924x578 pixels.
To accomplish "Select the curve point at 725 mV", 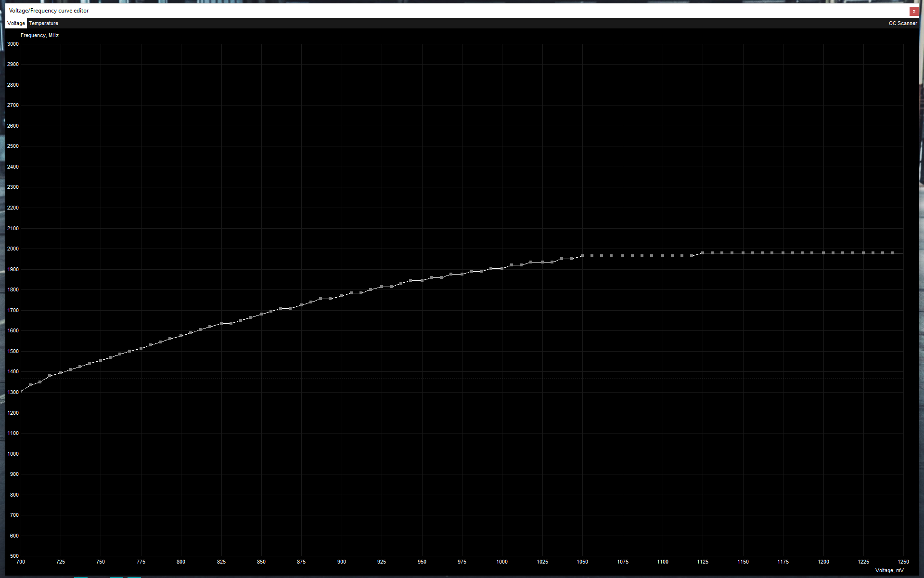I will 61,373.
